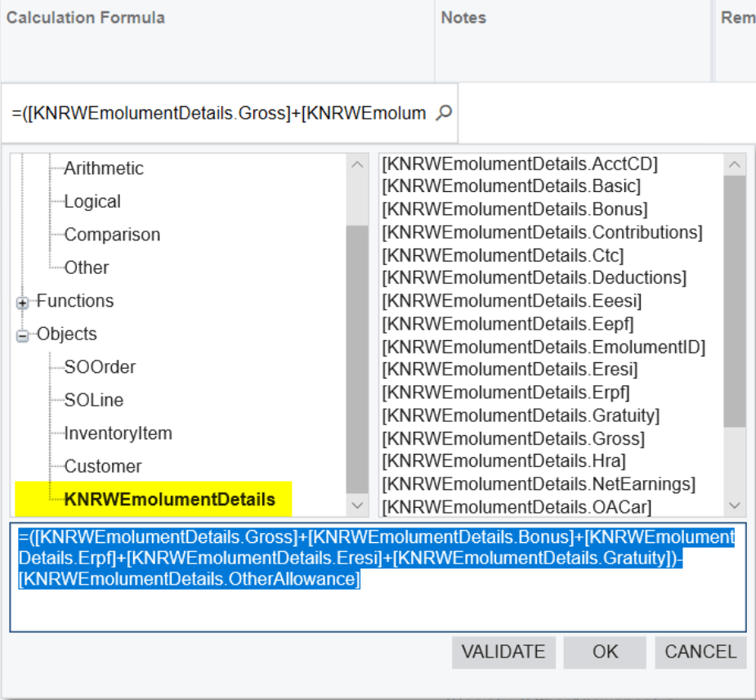Pick [KNRWEmolumentDetails.OACar] field
The height and width of the screenshot is (700, 756).
[x=517, y=508]
